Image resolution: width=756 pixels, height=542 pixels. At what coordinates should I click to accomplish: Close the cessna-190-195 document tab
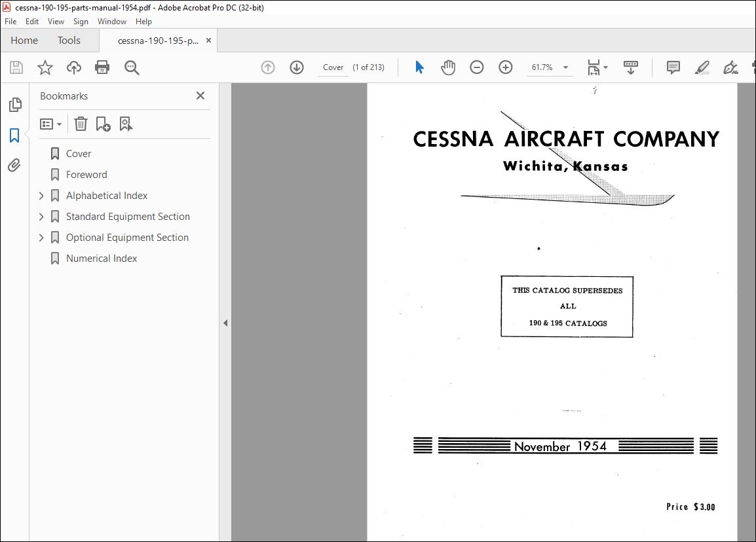click(x=209, y=41)
